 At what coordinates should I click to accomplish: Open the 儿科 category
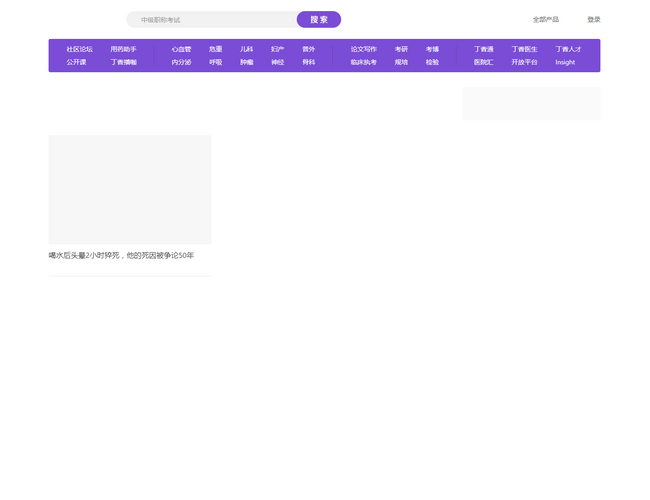(247, 49)
